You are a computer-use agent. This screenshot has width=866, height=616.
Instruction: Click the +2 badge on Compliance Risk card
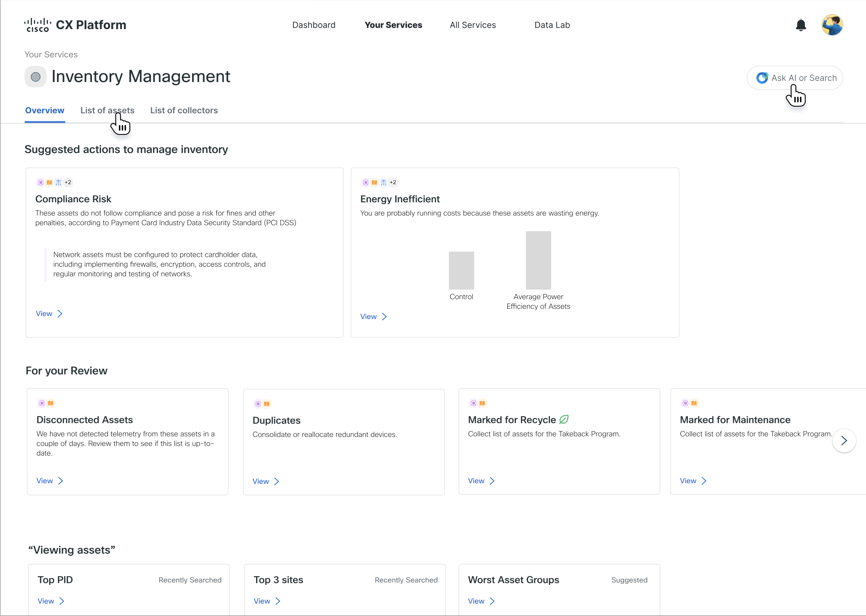coord(68,183)
